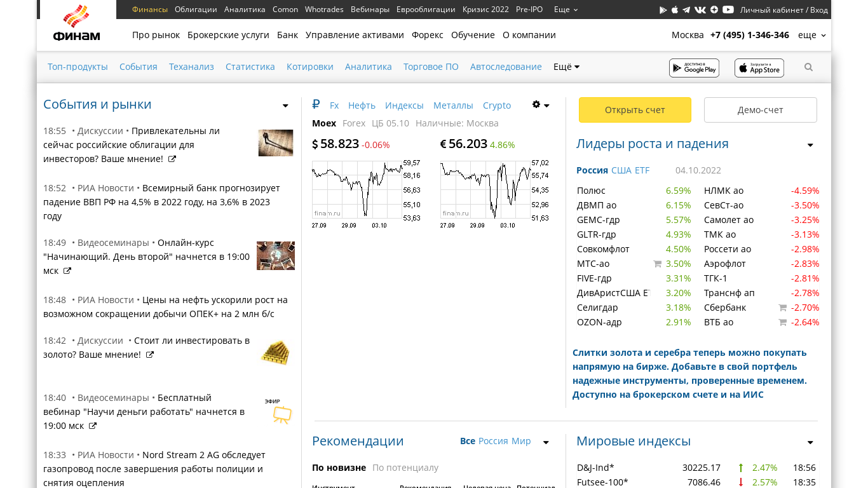
Task: Select the ruble currency tab
Action: [316, 105]
